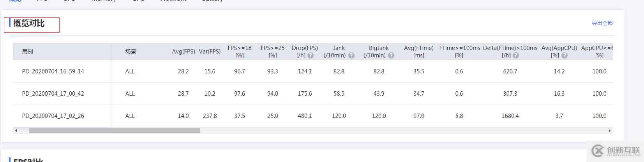Select the PD_20200704_17_02_26 case row
Screen dimensions: 644x162
[53, 116]
